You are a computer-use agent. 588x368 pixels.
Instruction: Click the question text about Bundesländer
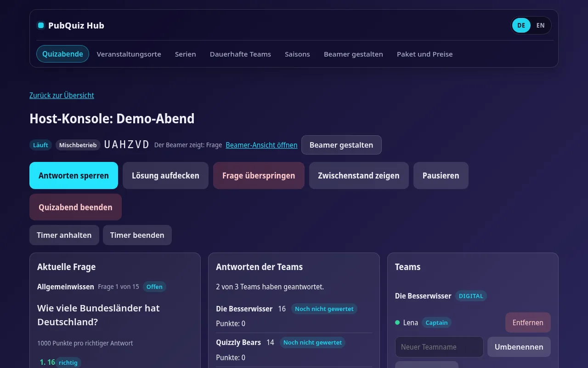coord(98,315)
